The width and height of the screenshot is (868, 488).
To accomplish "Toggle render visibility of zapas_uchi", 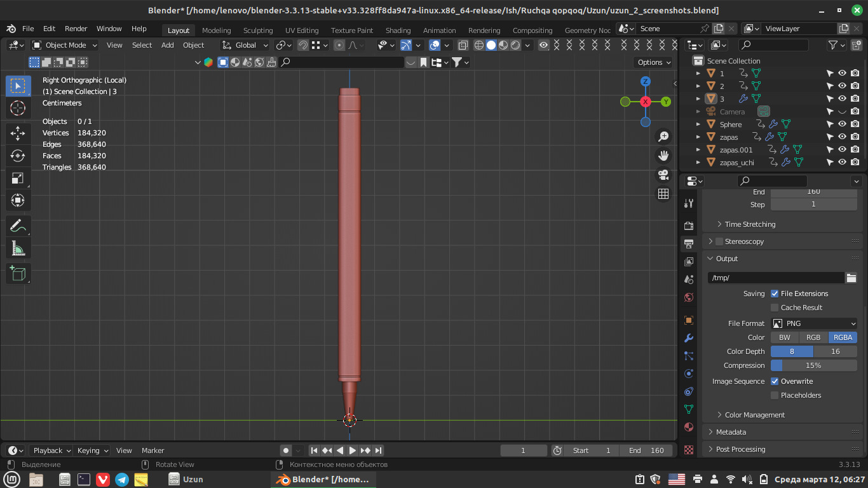I will tap(855, 162).
